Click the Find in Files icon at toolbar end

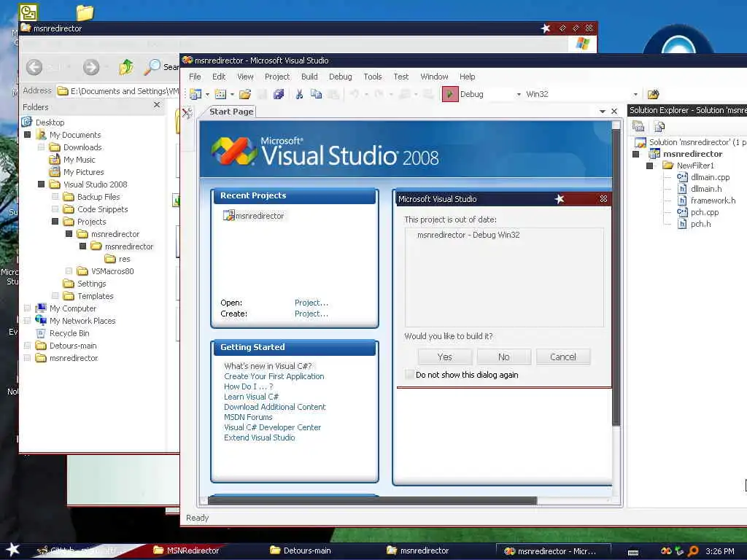[653, 94]
